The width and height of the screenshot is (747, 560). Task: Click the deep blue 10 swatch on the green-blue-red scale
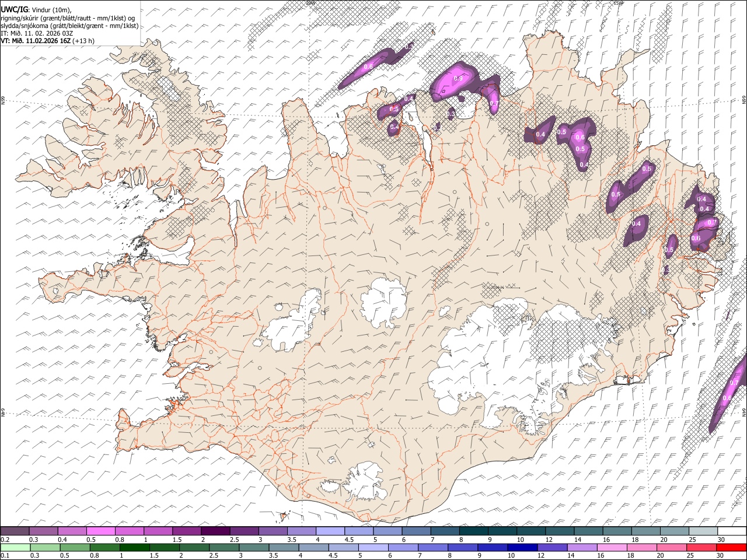(x=521, y=547)
